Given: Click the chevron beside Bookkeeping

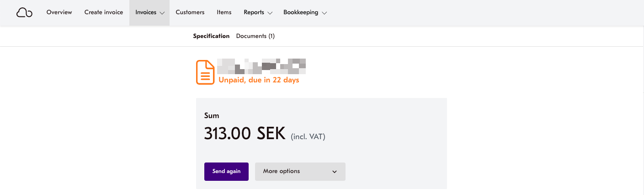Looking at the screenshot, I should (x=324, y=13).
